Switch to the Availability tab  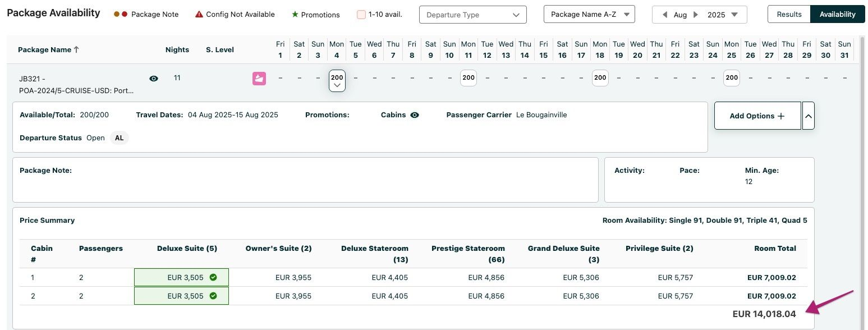click(x=837, y=15)
